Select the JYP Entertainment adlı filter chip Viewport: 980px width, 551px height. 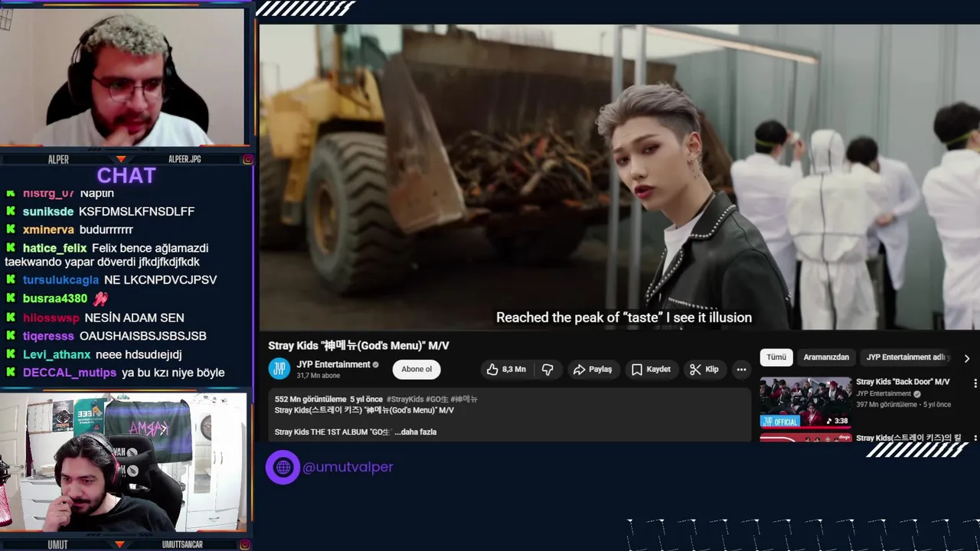tap(906, 357)
